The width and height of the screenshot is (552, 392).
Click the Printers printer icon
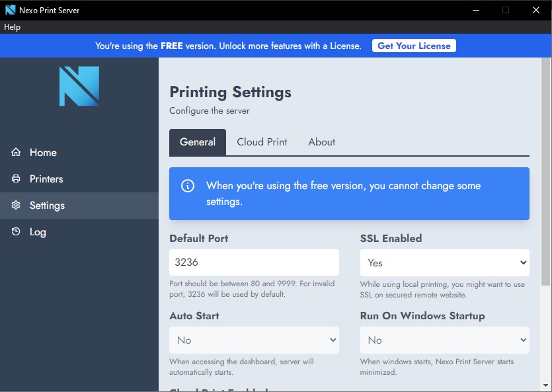pos(16,178)
